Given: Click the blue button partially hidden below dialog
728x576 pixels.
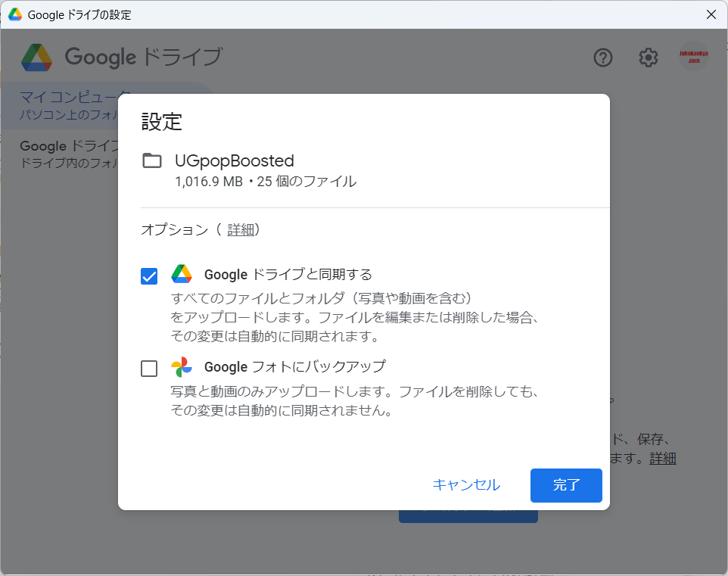Looking at the screenshot, I should coord(468,516).
